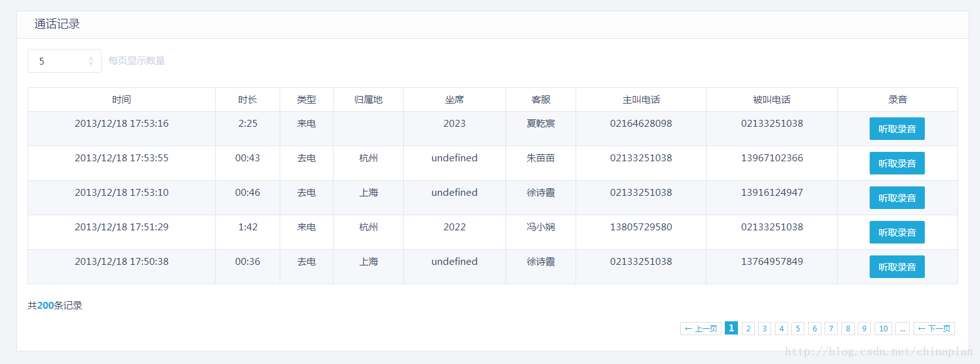Image resolution: width=980 pixels, height=364 pixels.
Task: Click the called number 13916124947
Action: point(772,193)
